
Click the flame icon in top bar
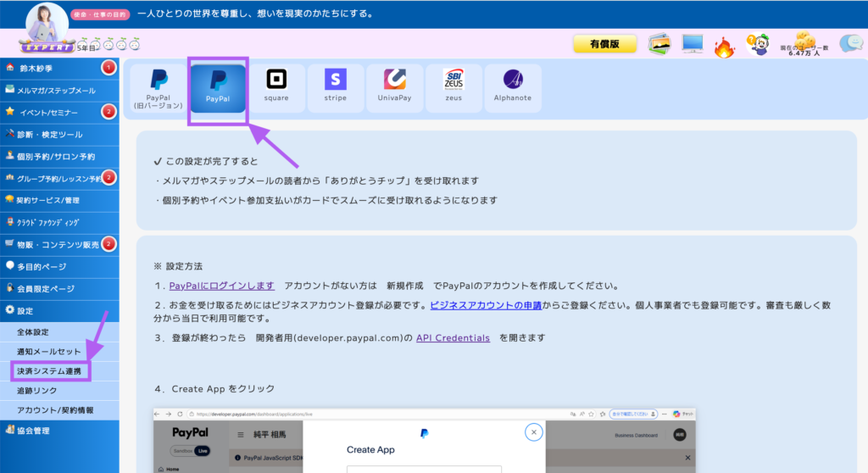pyautogui.click(x=723, y=45)
